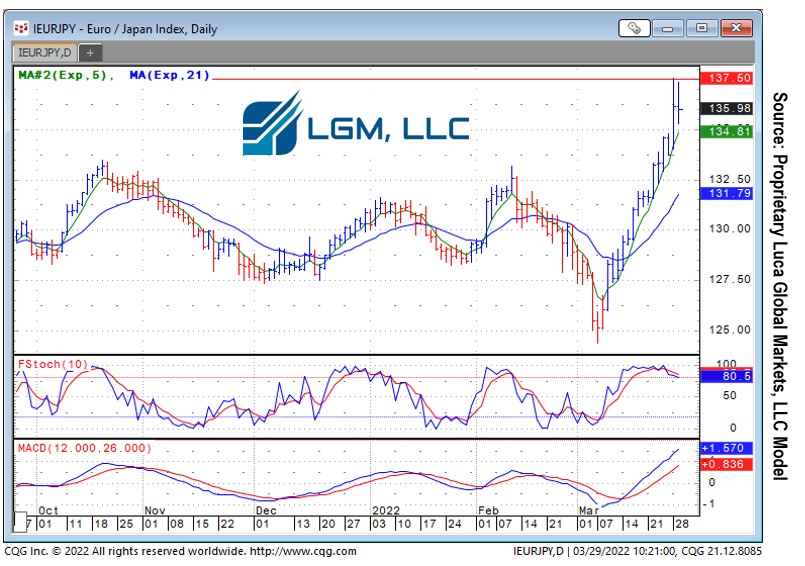This screenshot has width=805, height=566.
Task: Click the Mar month label on time axis
Action: (x=589, y=511)
